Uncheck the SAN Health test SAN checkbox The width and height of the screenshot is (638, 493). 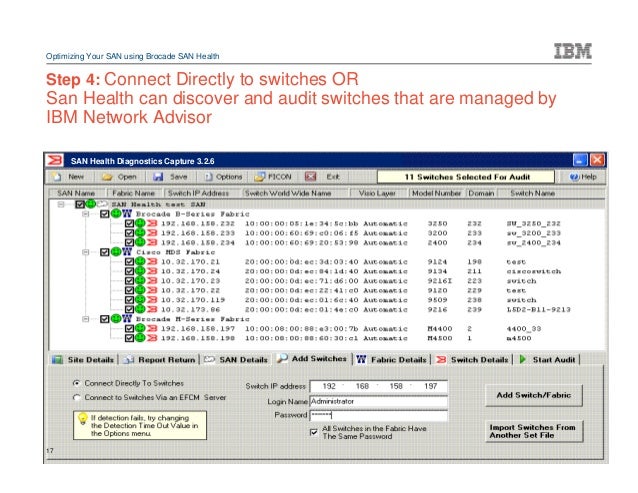point(80,204)
